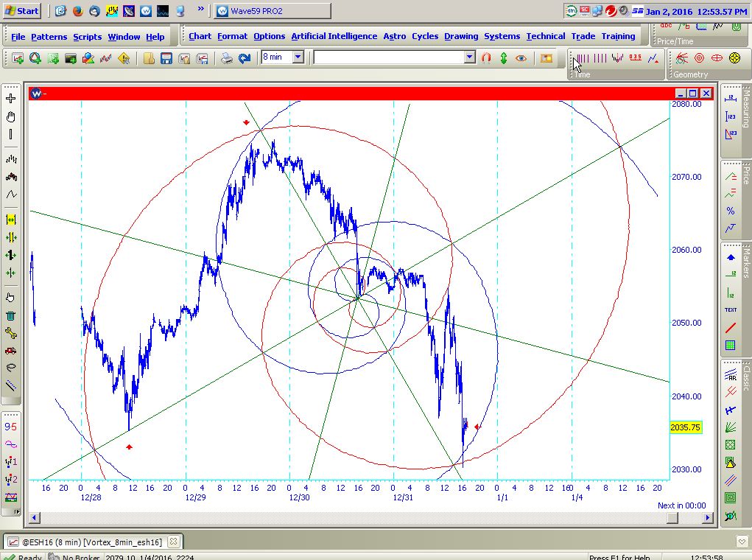Select the green grid marker tool
The width and height of the screenshot is (752, 560).
[731, 345]
